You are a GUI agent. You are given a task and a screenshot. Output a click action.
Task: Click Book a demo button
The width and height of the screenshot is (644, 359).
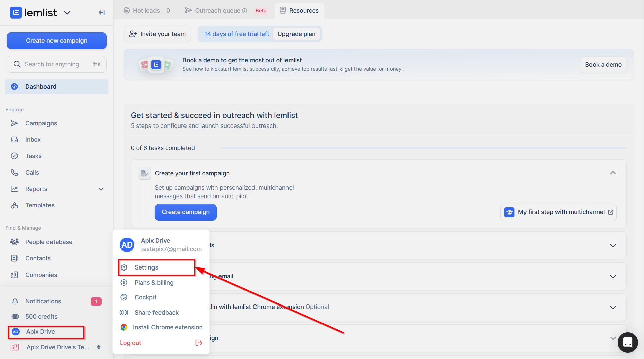coord(603,65)
